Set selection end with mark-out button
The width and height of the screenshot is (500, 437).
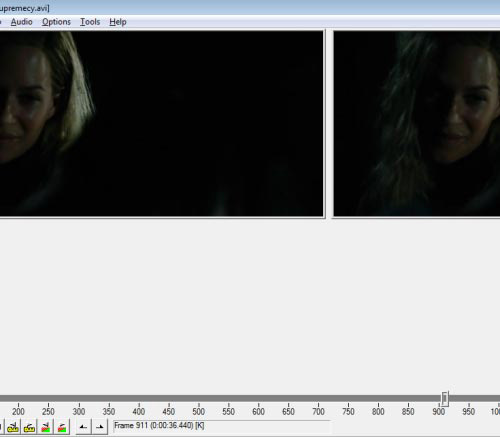[x=100, y=427]
